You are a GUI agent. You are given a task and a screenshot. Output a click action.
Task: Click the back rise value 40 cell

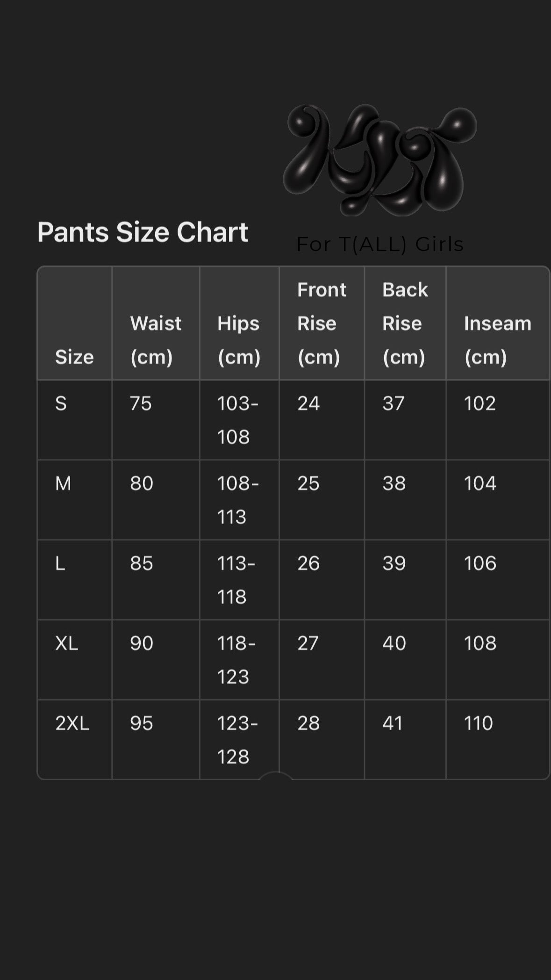tap(394, 643)
